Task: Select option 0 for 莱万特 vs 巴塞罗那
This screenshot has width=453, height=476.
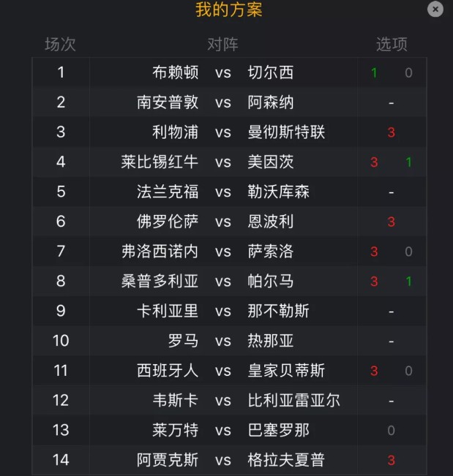Action: pyautogui.click(x=392, y=431)
